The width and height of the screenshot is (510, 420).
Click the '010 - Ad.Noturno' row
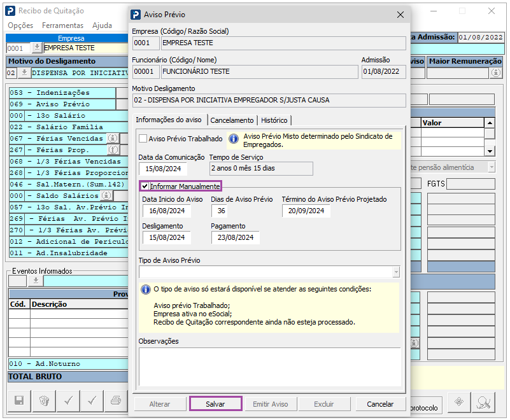[68, 364]
